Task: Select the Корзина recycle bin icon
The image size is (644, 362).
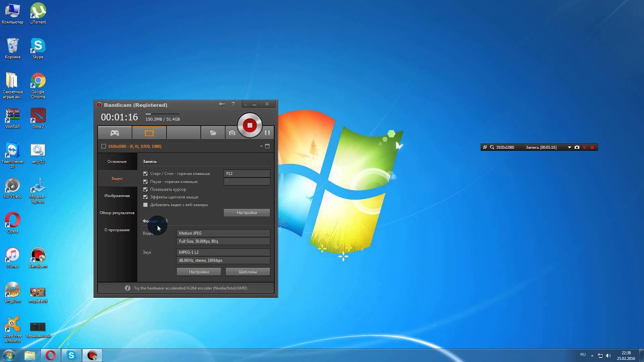Action: [13, 48]
